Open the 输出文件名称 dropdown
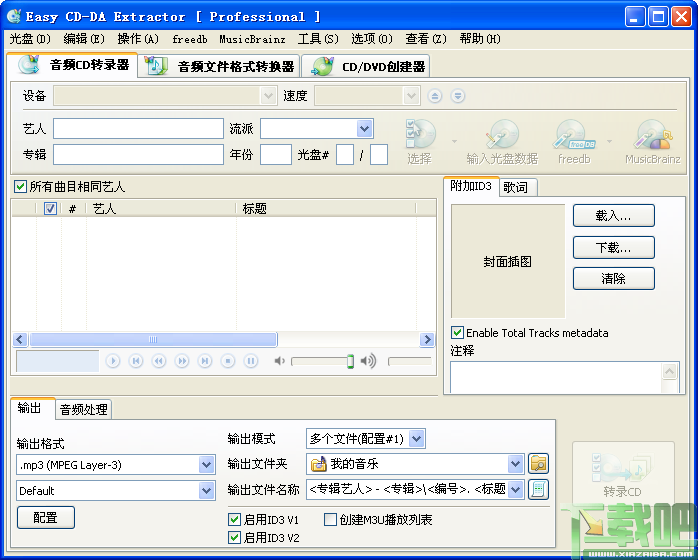The image size is (698, 560). coord(515,490)
